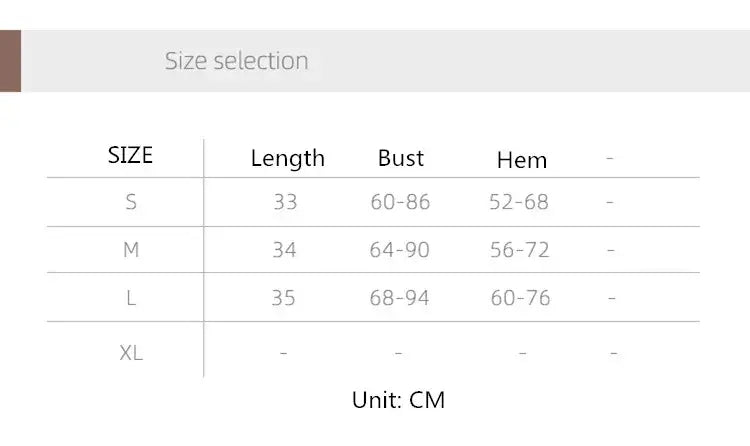Click the hem range 56-72

coord(520,250)
